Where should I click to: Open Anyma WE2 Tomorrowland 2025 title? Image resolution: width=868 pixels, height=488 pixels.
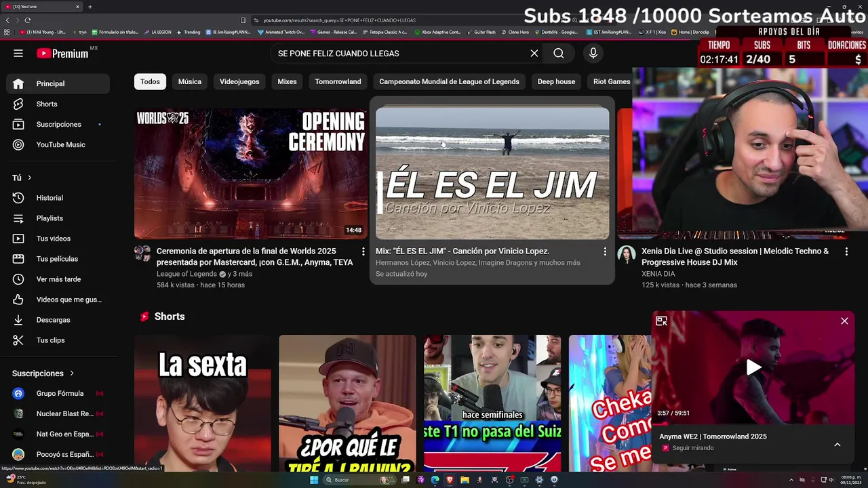pyautogui.click(x=713, y=436)
